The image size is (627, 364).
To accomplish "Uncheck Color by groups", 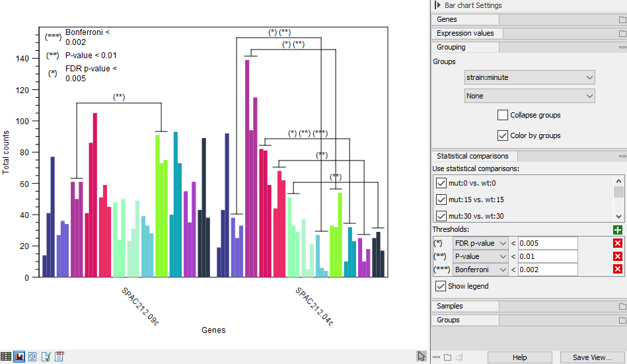I will click(x=503, y=135).
